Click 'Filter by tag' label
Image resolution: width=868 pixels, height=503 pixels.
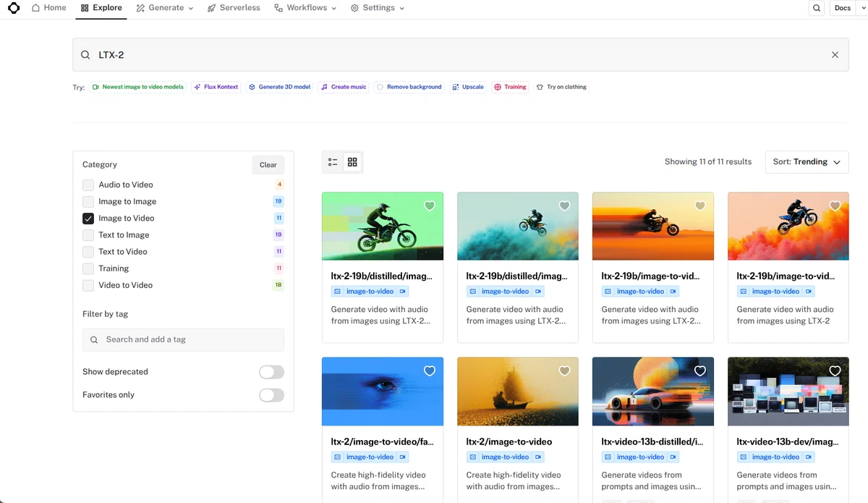(106, 314)
